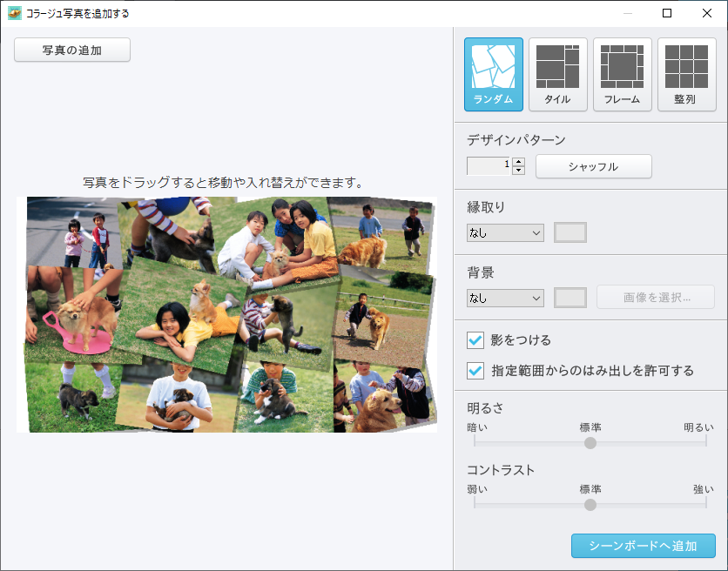Decrease the design pattern number with down arrow
Screen dimensions: 728x571
pos(519,171)
